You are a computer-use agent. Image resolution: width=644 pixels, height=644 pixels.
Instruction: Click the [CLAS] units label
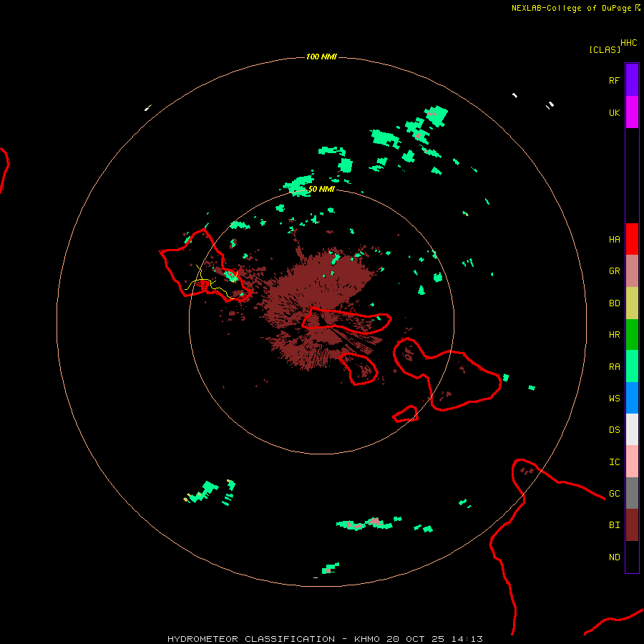click(x=605, y=49)
